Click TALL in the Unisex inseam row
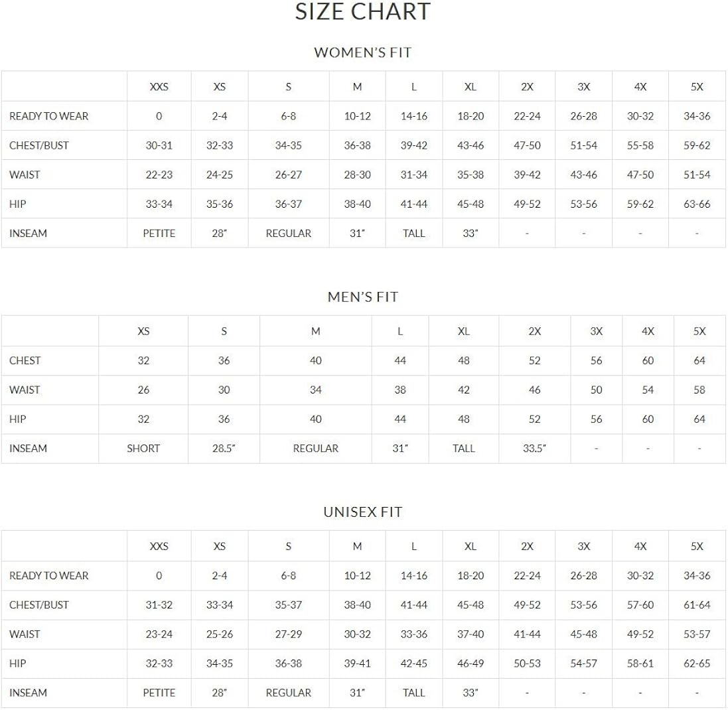 pyautogui.click(x=413, y=692)
